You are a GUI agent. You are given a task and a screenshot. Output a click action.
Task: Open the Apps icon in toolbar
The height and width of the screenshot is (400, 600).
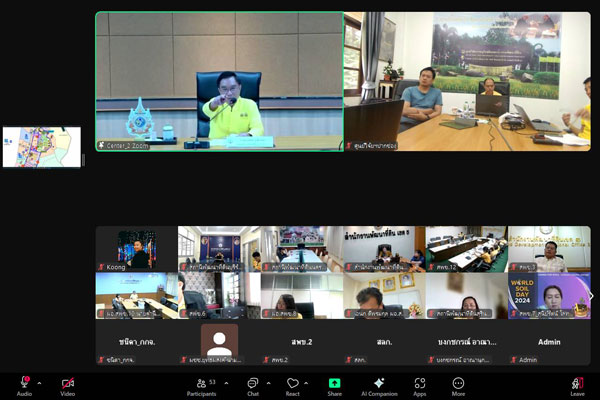[x=420, y=383]
